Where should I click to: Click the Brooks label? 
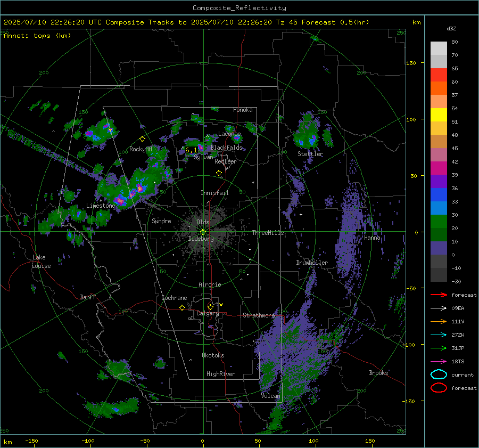378,373
